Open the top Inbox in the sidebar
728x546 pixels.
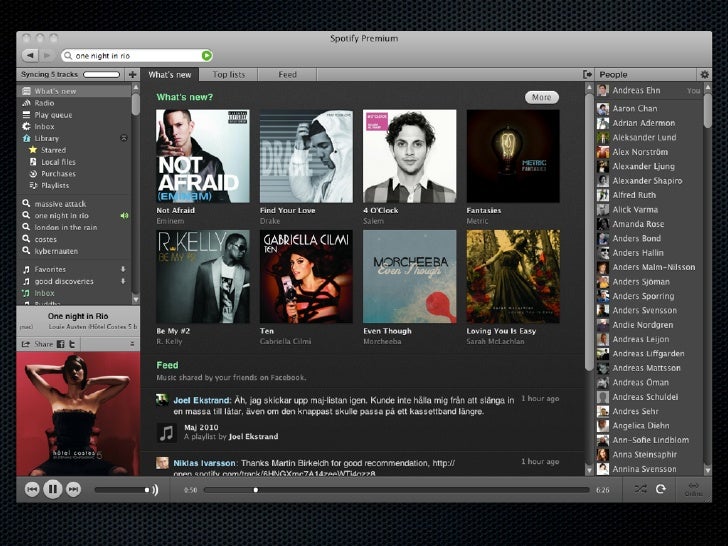click(44, 126)
